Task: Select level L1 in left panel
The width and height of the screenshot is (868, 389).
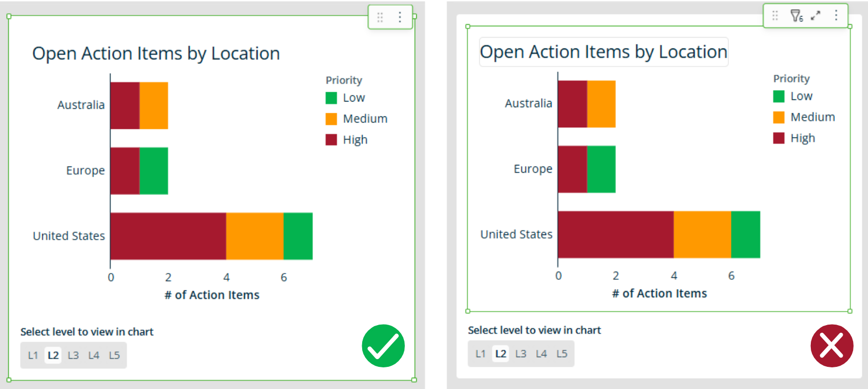Action: [33, 355]
